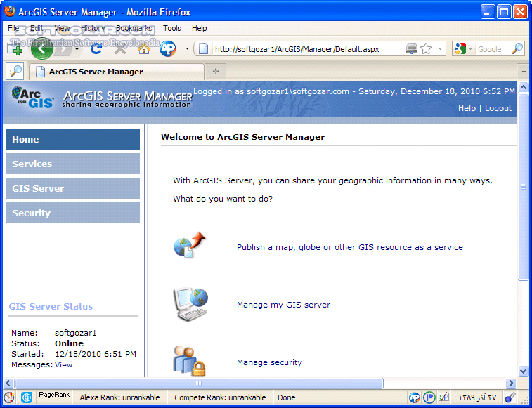The height and width of the screenshot is (408, 532).
Task: Click the new page plus icon in toolbar
Action: pyautogui.click(x=15, y=49)
